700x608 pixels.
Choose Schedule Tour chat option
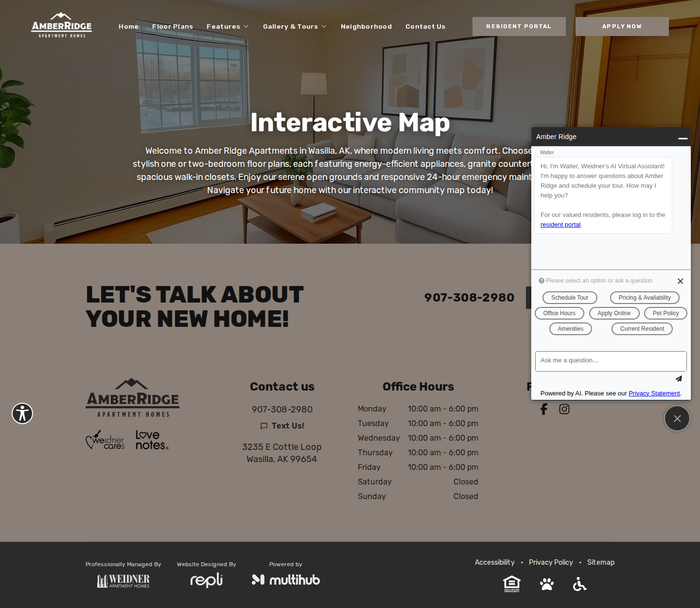tap(570, 298)
